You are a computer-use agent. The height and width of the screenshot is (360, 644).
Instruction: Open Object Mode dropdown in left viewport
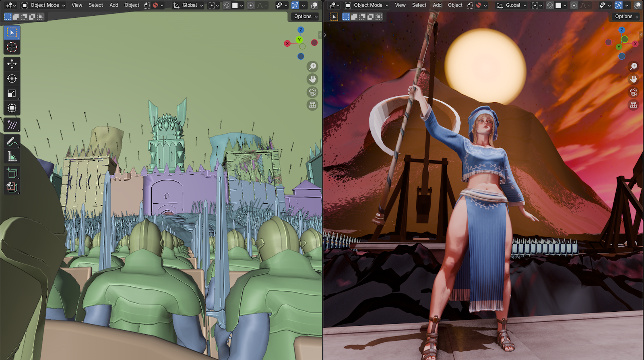(43, 5)
